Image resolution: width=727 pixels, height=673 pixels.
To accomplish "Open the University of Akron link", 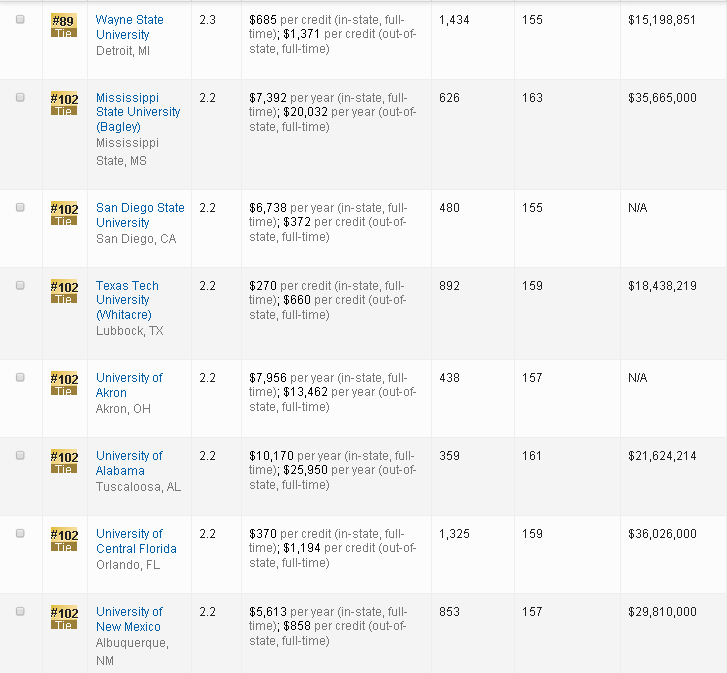I will tap(128, 385).
